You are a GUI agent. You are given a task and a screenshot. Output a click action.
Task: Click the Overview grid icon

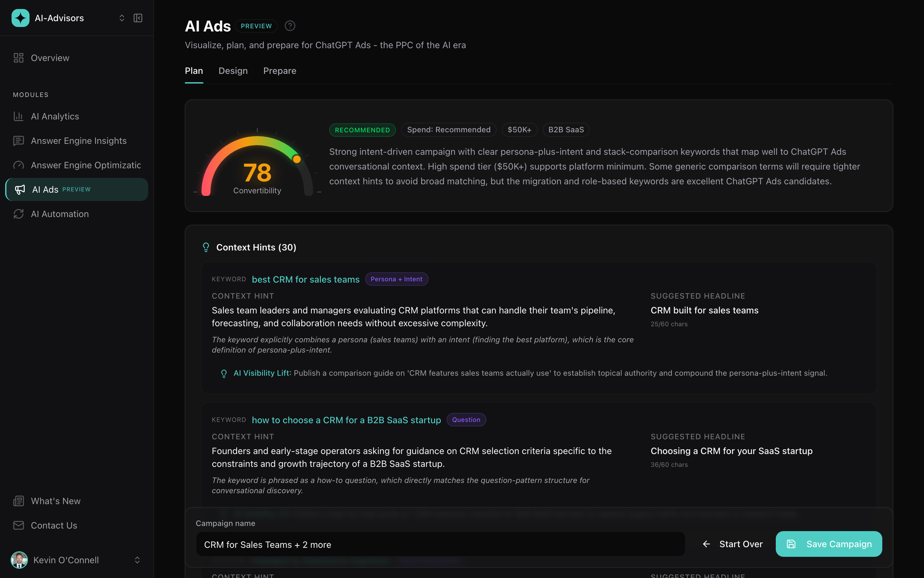tap(18, 58)
